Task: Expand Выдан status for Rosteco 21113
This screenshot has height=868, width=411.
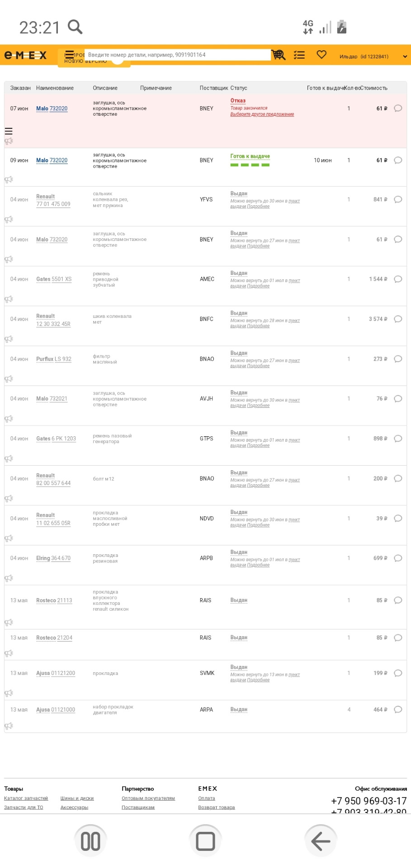Action: (239, 600)
